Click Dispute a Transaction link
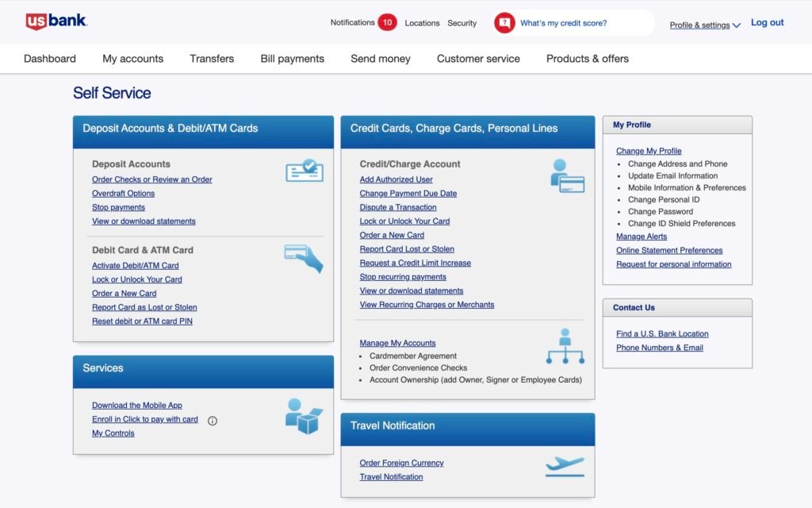The image size is (812, 508). click(x=398, y=207)
